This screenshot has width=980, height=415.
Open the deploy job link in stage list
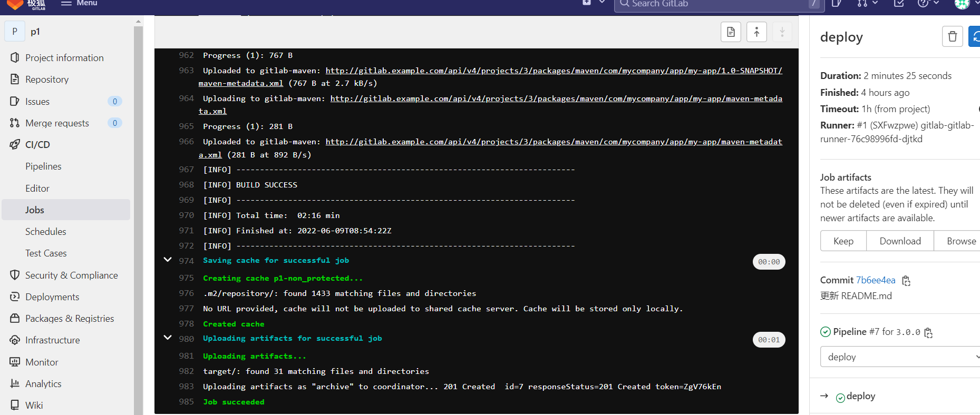pyautogui.click(x=861, y=396)
